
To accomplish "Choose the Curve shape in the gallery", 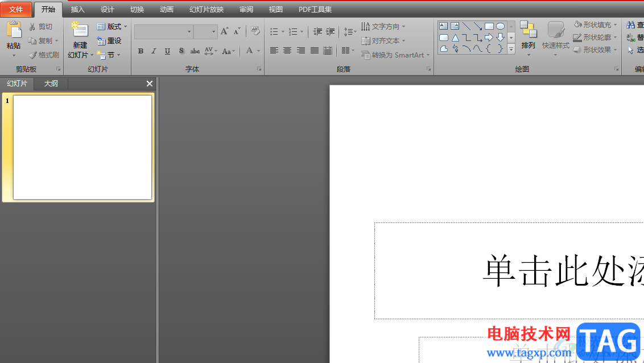I will click(x=478, y=49).
